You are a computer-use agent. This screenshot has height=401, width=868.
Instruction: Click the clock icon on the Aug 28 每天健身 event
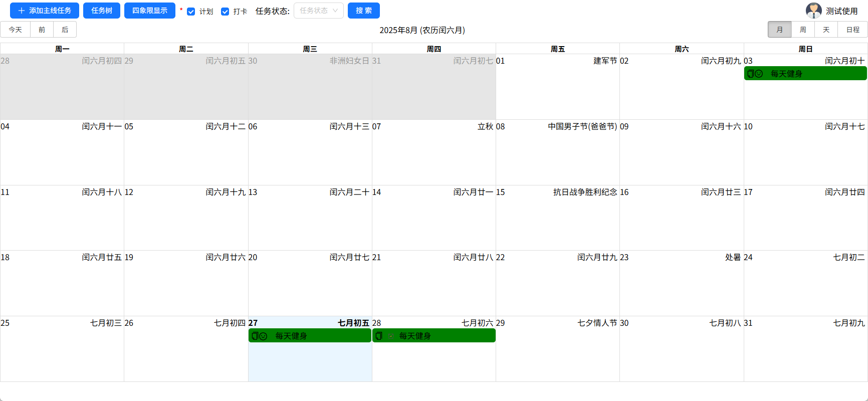point(391,336)
